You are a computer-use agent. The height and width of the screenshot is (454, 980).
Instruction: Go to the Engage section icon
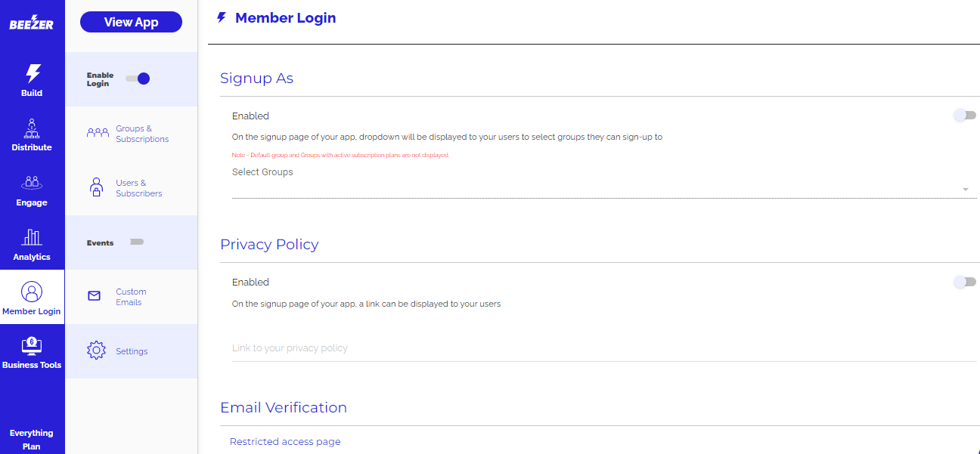32,183
